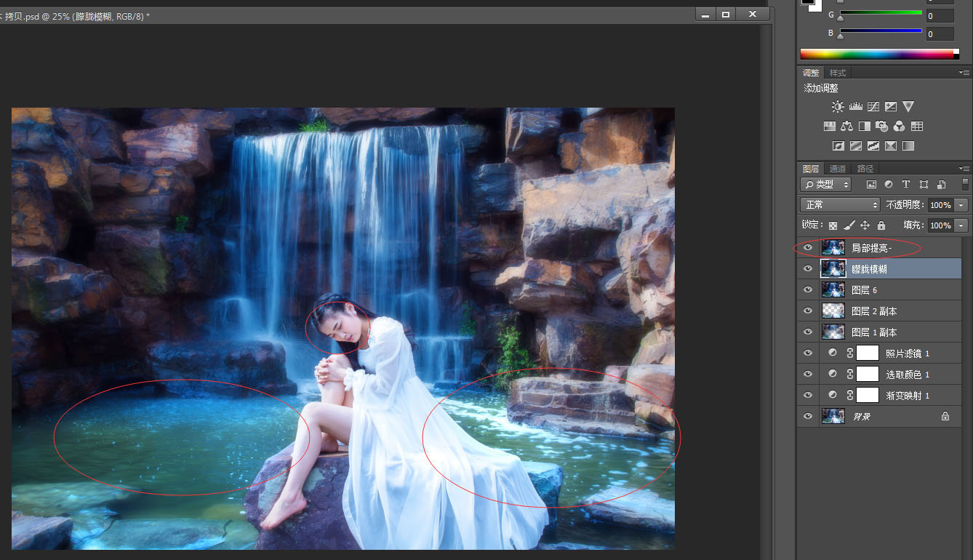Add a Levels adjustment layer
The image size is (973, 560).
(856, 107)
